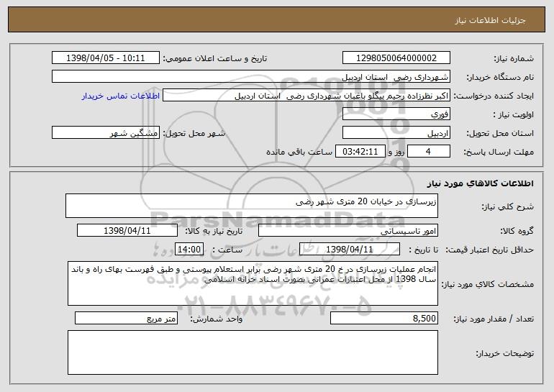Select the label شرح کلی نیاز
Image resolution: width=554 pixels, height=392 pixels.
(508, 206)
